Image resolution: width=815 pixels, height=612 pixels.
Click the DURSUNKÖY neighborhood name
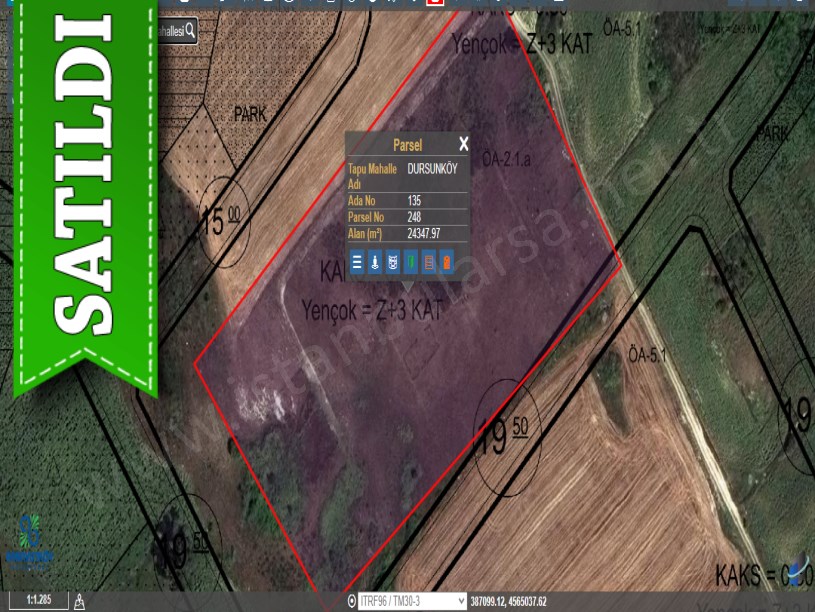(432, 169)
